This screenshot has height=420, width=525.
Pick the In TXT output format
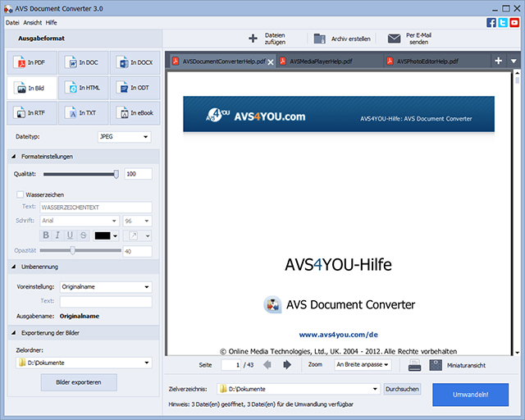click(84, 113)
